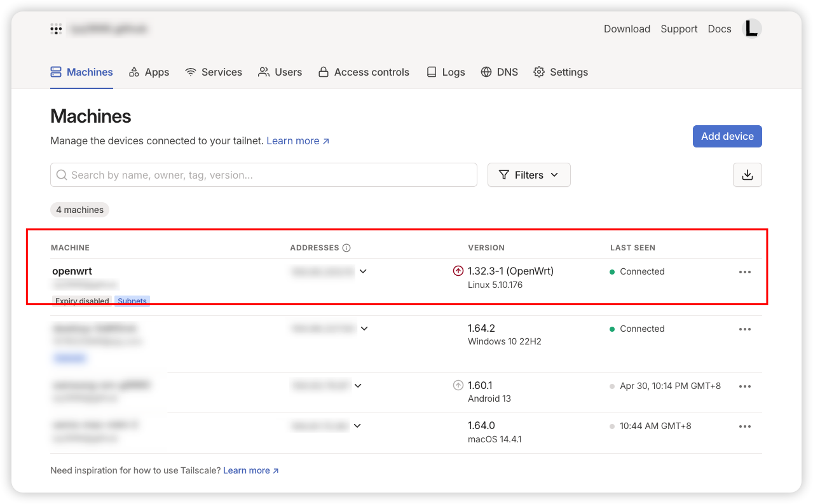The width and height of the screenshot is (813, 504).
Task: Open three-dots menu for the macOS machine
Action: coord(745,426)
